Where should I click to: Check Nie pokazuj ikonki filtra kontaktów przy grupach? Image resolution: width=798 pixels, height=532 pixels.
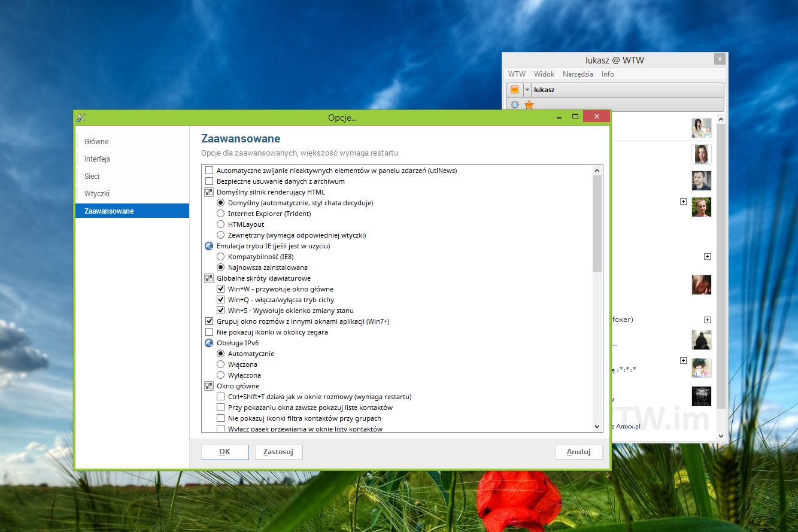tap(220, 418)
